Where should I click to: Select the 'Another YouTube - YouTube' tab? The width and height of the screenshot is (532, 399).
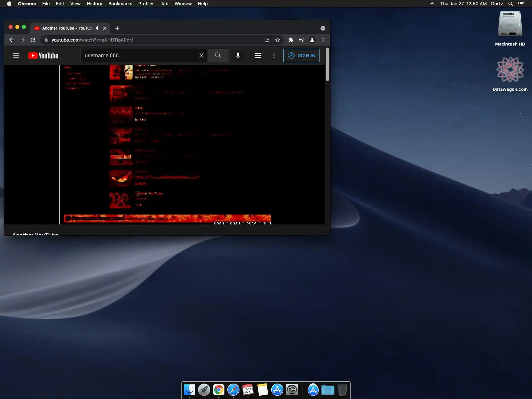click(x=67, y=28)
